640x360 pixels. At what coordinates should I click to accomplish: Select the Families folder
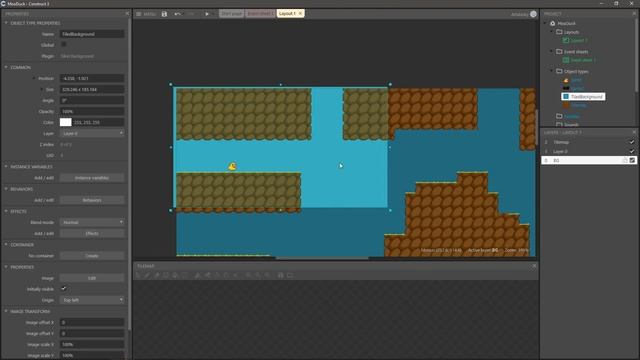pos(568,116)
